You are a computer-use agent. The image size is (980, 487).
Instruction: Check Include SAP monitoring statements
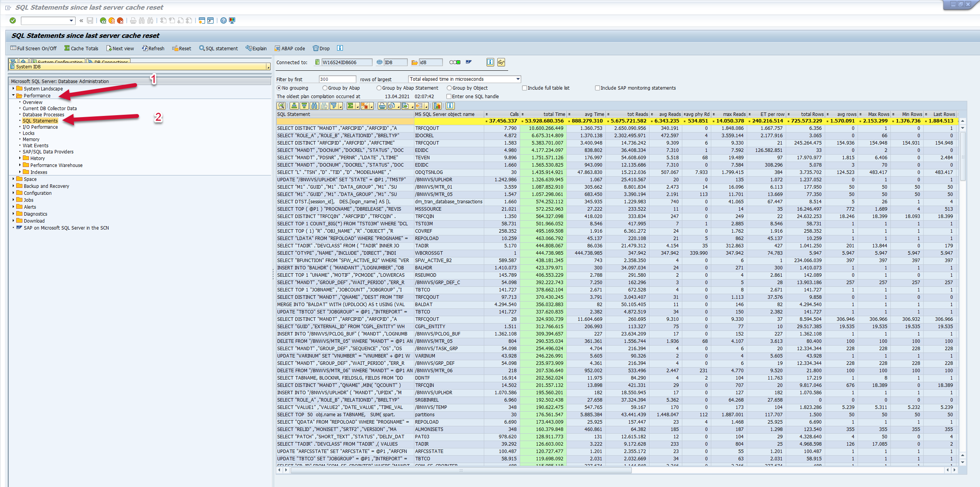(x=597, y=88)
